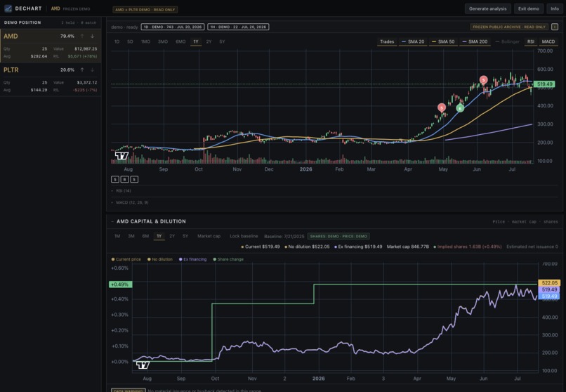This screenshot has width=566, height=392.
Task: Toggle the SMA 20 line
Action: (x=413, y=42)
